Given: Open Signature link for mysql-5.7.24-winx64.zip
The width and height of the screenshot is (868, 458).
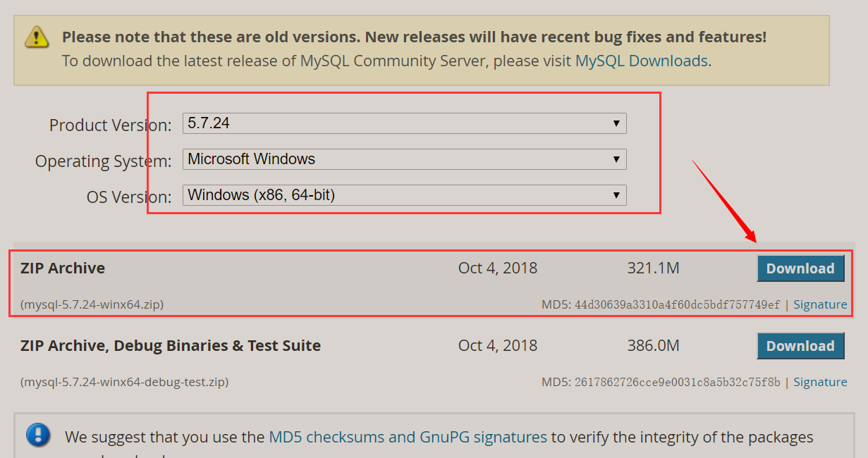Looking at the screenshot, I should point(820,304).
